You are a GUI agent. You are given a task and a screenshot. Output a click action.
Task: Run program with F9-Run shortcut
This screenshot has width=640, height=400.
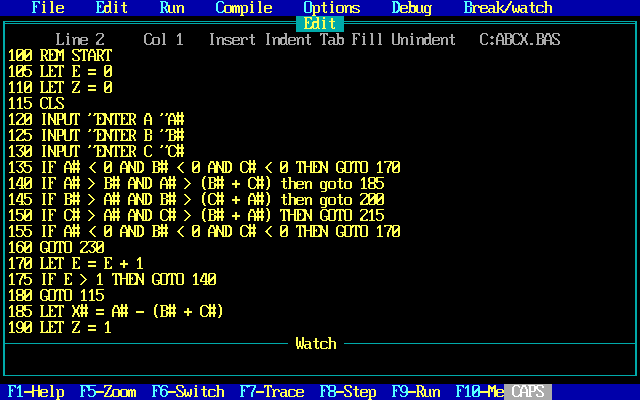point(415,392)
